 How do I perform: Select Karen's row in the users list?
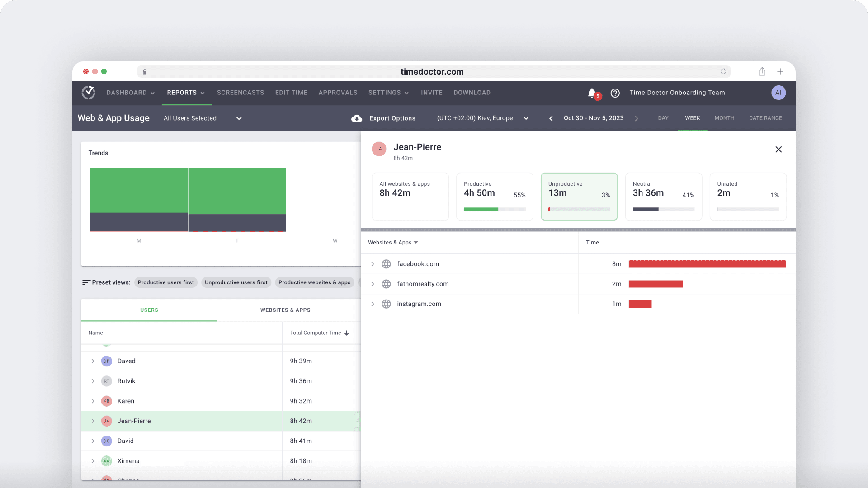[181, 401]
